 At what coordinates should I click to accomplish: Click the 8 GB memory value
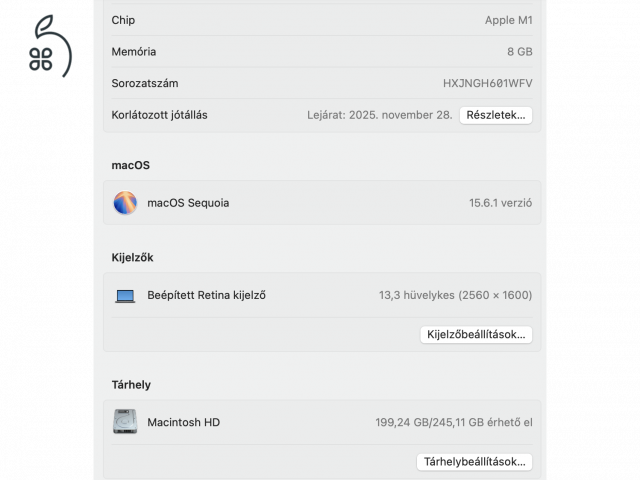click(519, 52)
